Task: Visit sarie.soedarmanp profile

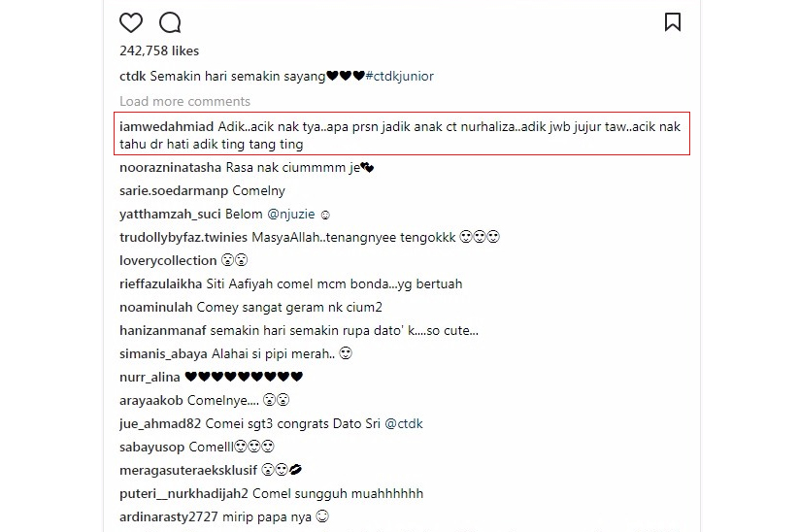Action: pyautogui.click(x=174, y=191)
